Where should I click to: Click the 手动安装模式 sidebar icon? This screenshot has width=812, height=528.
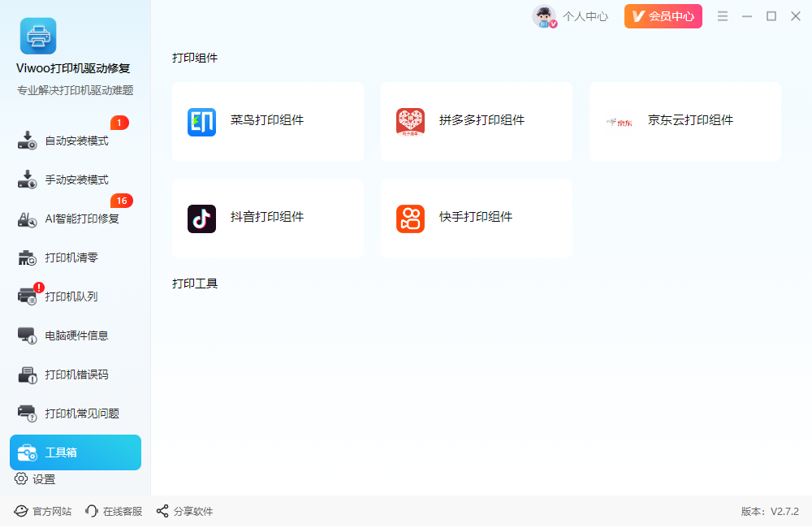point(27,180)
